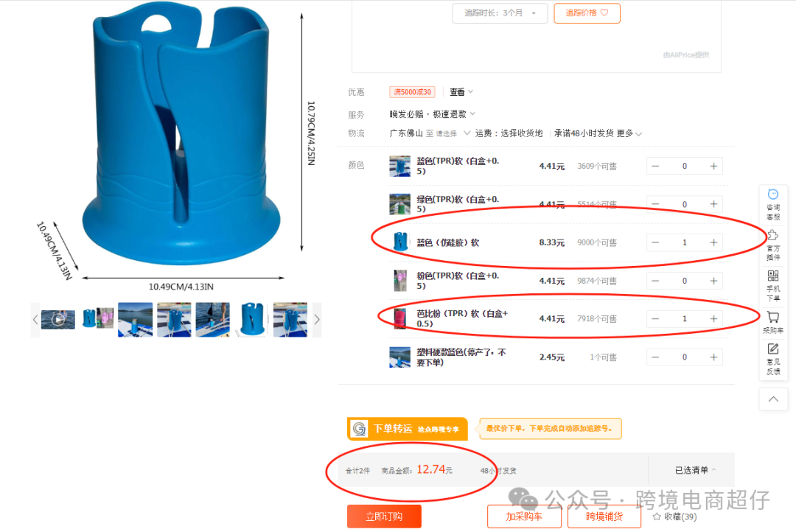Click the 跨境铺货 button
This screenshot has height=532, width=796.
[604, 517]
